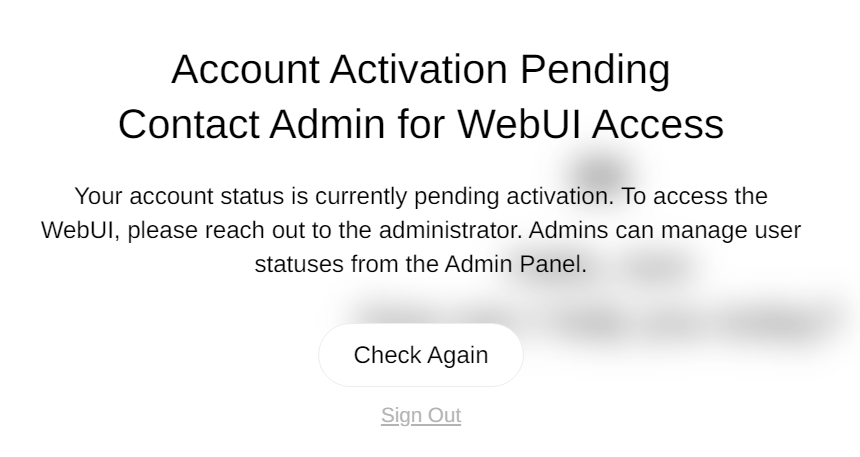Image resolution: width=860 pixels, height=457 pixels.
Task: Click the phrase To access the
Action: tap(694, 196)
